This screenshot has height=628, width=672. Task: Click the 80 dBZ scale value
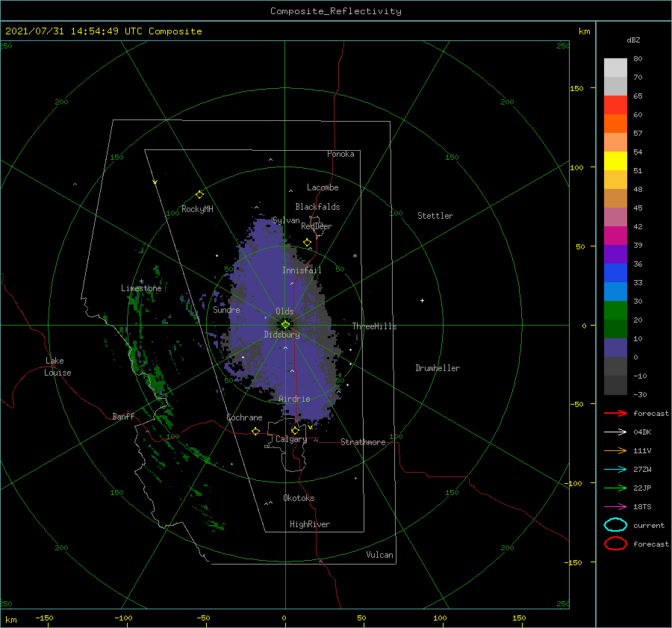[638, 59]
